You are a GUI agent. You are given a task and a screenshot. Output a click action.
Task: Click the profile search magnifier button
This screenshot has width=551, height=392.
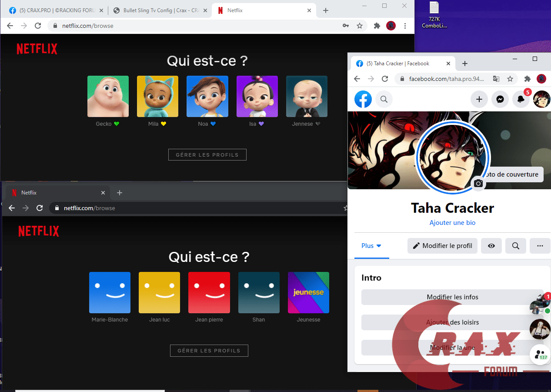(516, 246)
